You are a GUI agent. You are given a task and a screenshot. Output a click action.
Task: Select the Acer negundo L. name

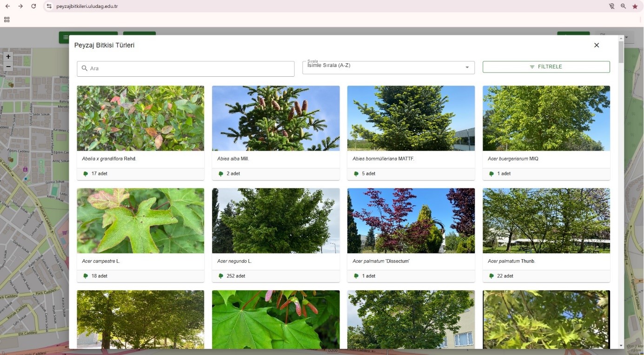pos(234,261)
